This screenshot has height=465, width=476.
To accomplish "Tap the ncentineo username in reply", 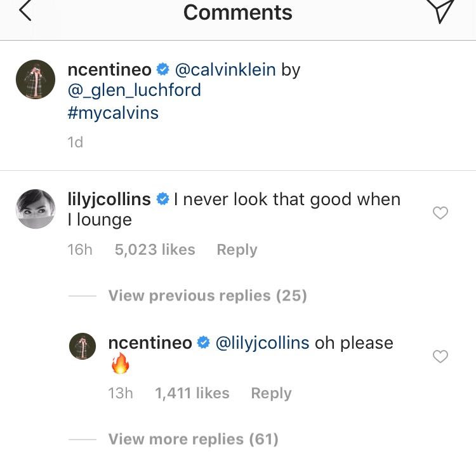I will click(150, 342).
